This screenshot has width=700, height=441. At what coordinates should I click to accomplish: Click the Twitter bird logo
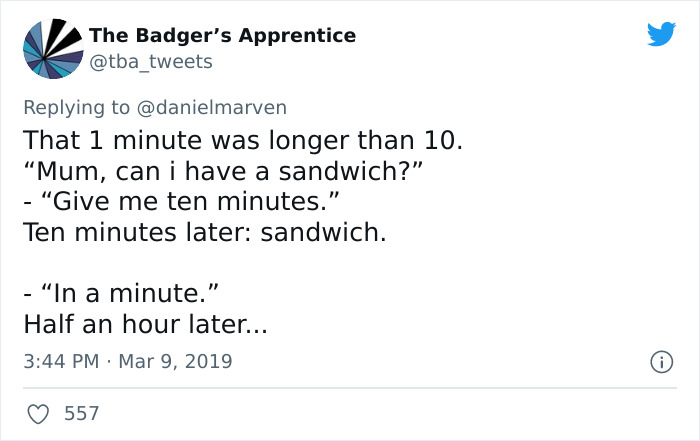point(661,35)
